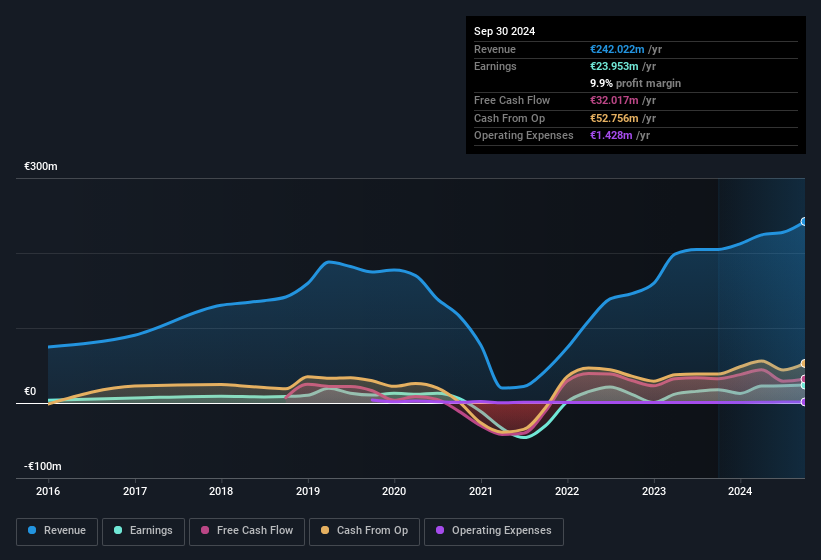Click the Cash From Op endpoint marker

804,364
